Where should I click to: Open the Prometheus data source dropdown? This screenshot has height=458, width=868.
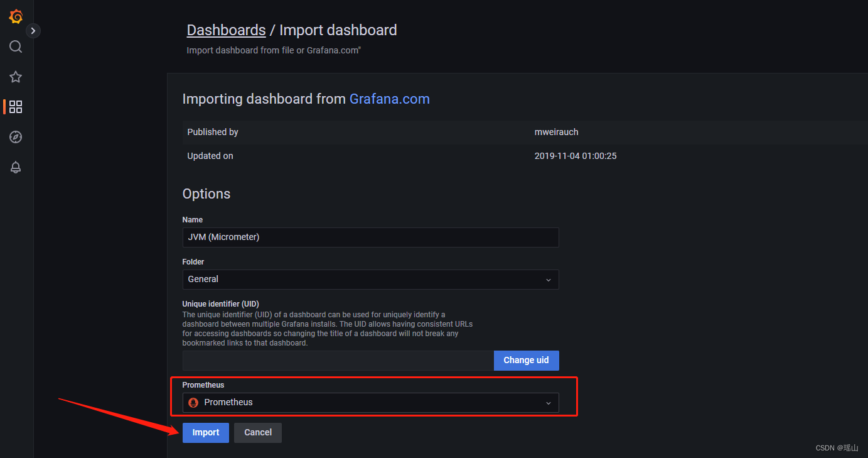point(370,402)
